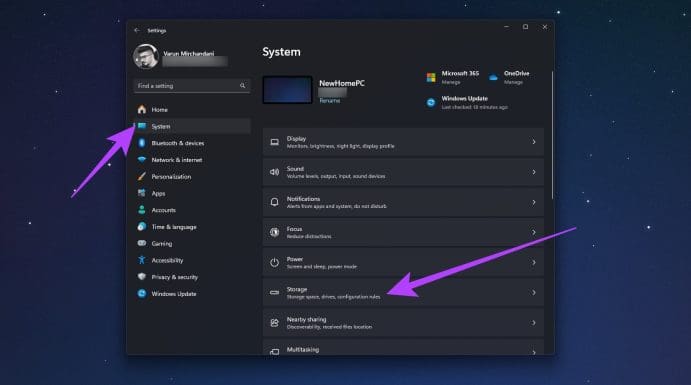Select the Accessibility figure icon
Image resolution: width=691 pixels, height=385 pixels.
click(x=141, y=260)
